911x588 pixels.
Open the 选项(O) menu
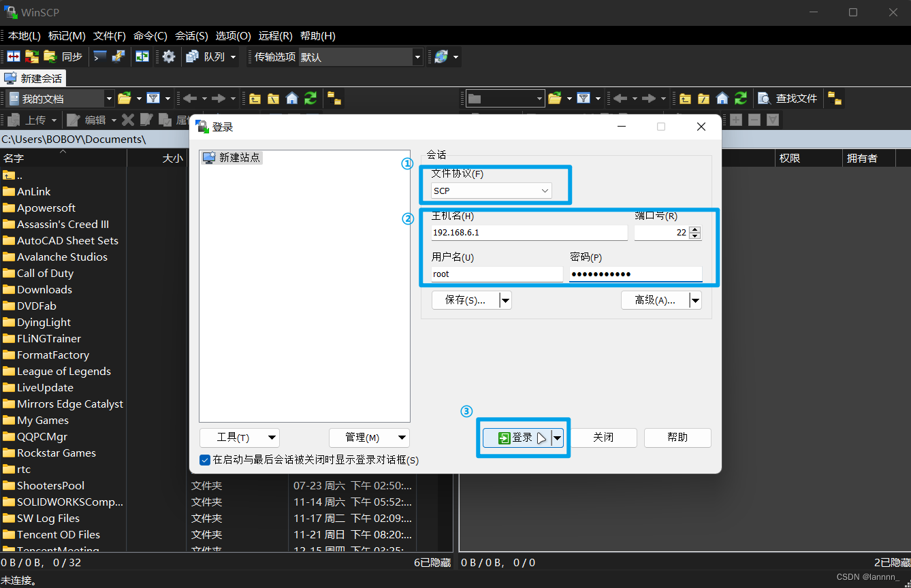click(234, 36)
